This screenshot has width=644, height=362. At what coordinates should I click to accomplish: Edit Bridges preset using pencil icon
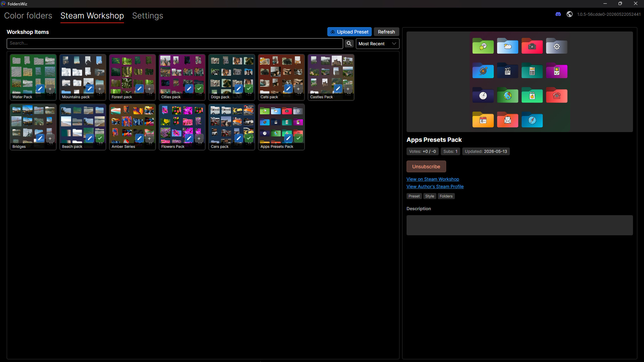coord(40,138)
